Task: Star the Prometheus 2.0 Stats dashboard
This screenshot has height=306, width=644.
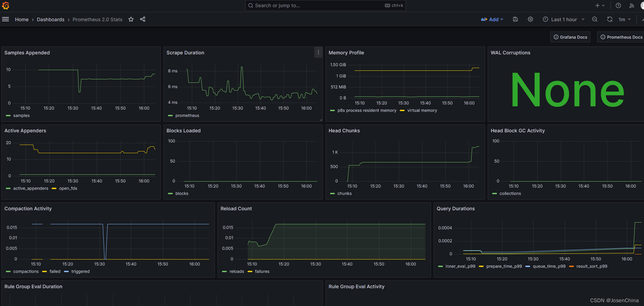Action: tap(131, 19)
